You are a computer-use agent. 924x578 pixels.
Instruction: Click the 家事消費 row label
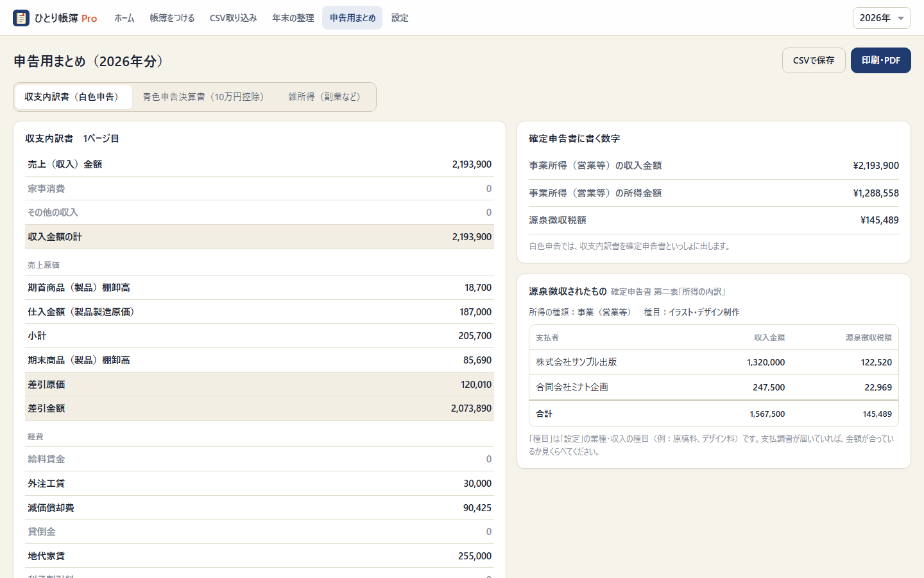click(46, 189)
